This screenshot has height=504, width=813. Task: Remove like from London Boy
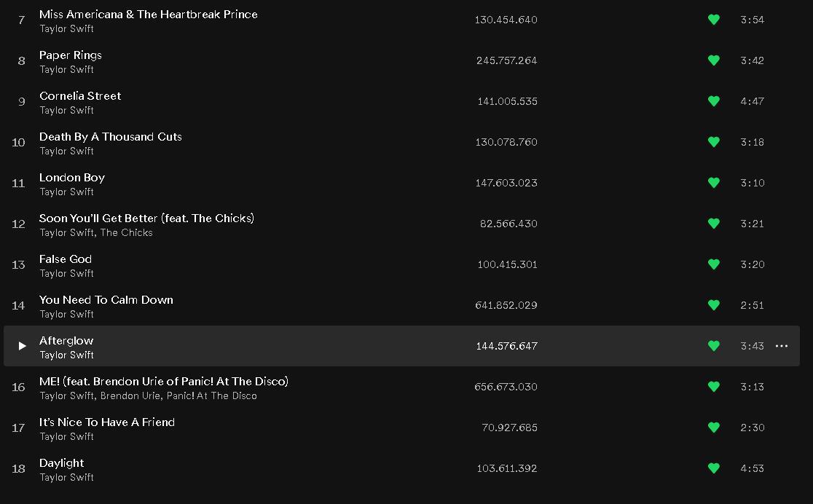click(714, 183)
